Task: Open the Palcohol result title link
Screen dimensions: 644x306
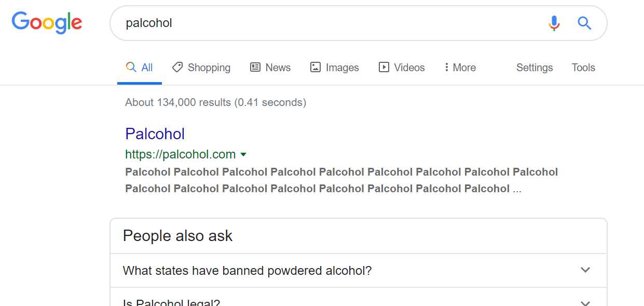Action: pos(155,134)
